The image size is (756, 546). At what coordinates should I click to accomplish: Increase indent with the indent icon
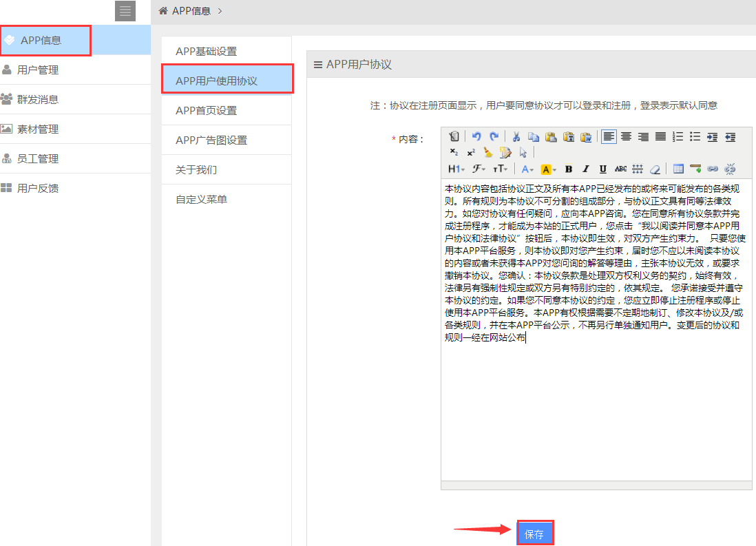[713, 137]
